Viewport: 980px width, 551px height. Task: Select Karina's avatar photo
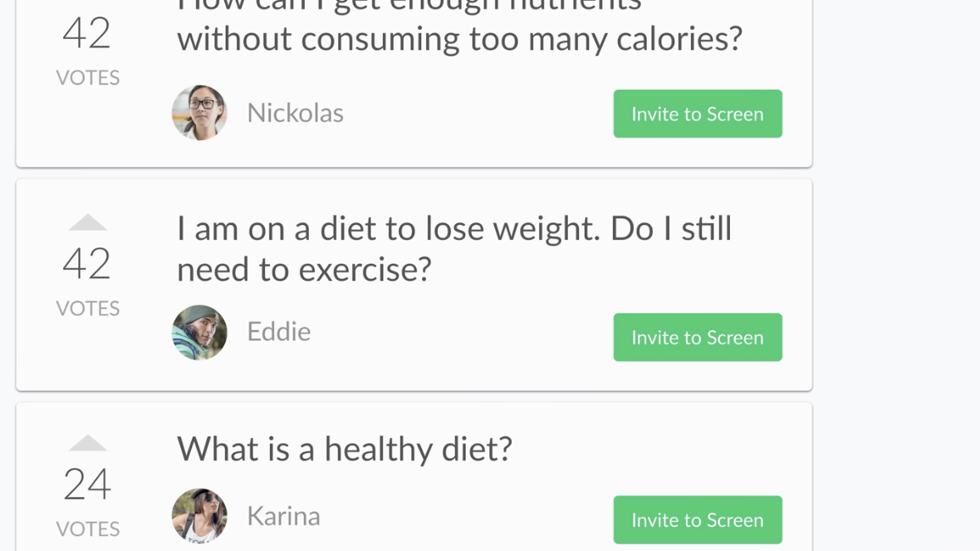[x=199, y=515]
